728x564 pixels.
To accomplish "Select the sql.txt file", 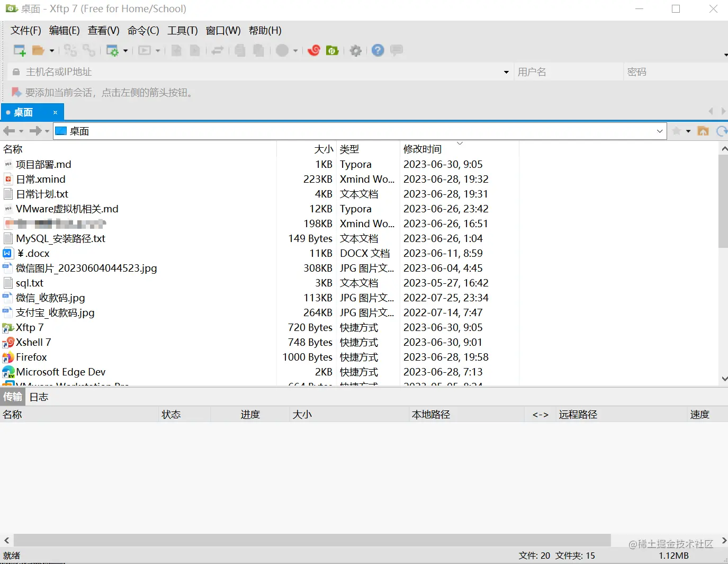I will (30, 283).
